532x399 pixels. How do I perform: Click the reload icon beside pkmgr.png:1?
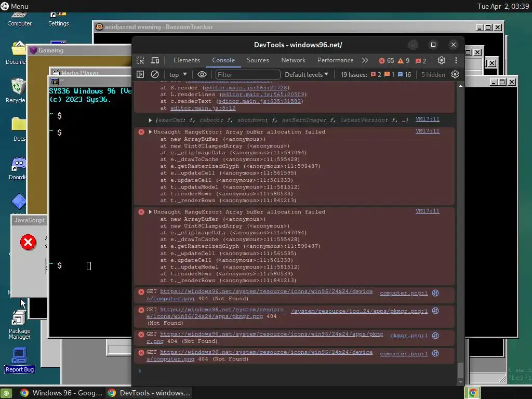(435, 336)
